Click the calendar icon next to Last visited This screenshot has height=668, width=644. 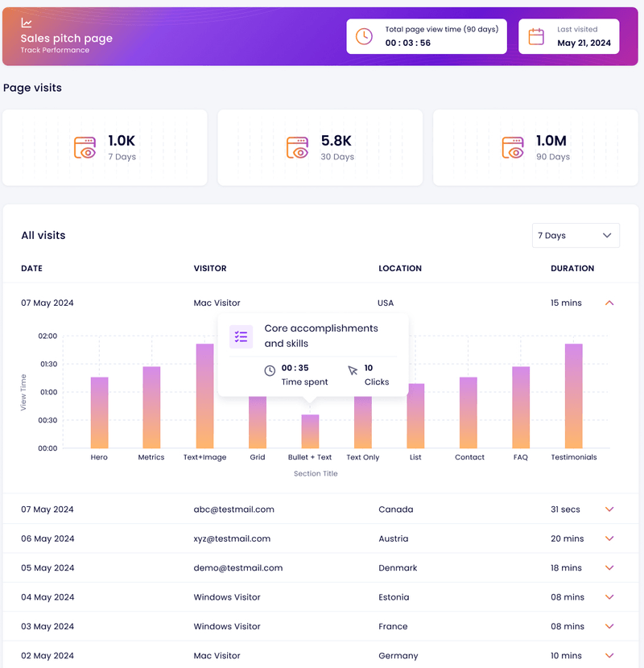click(x=536, y=36)
